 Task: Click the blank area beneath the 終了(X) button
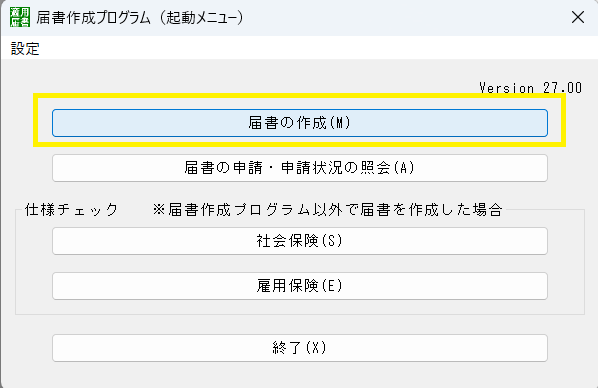click(300, 375)
